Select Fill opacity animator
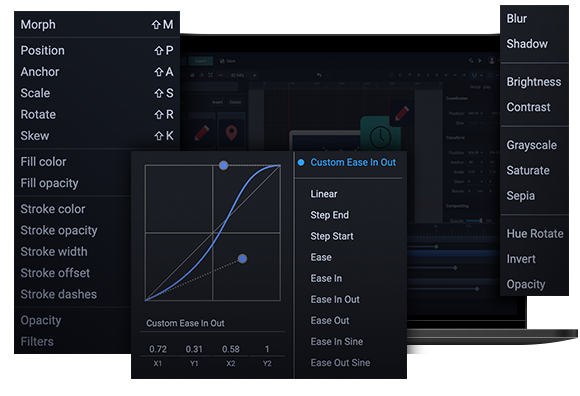Screen dimensions: 580x396 [x=49, y=183]
